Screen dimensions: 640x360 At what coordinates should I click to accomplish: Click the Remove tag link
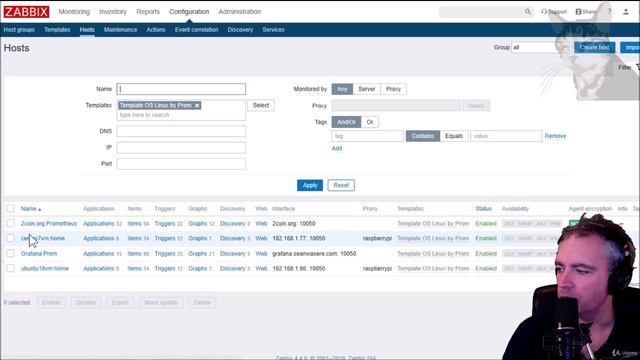pyautogui.click(x=555, y=136)
